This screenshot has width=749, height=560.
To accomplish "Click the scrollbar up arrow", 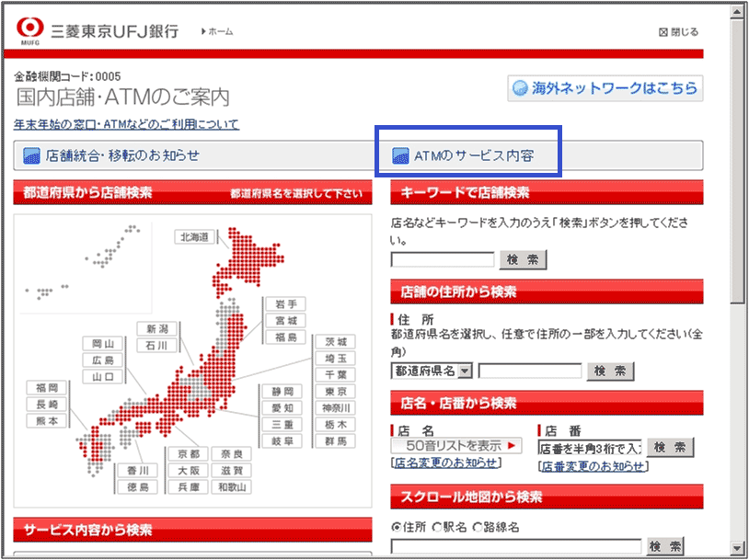I will [x=737, y=12].
